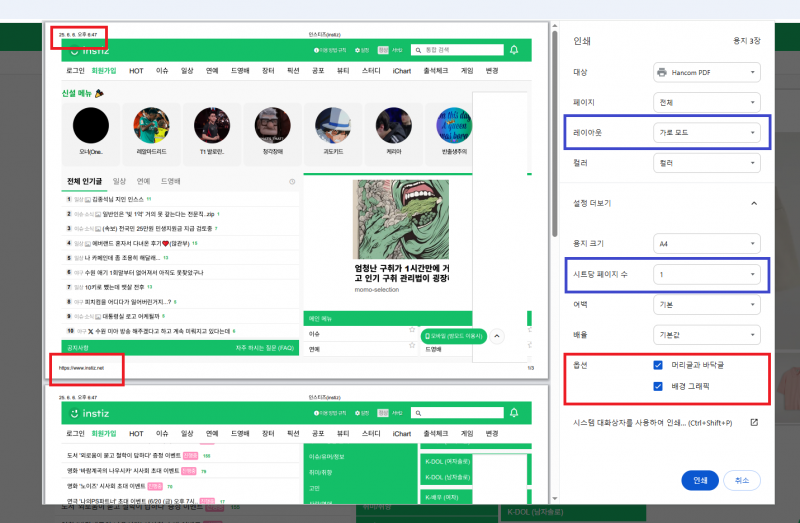The width and height of the screenshot is (800, 523).
Task: Click the 케리아 circle thumbnail
Action: point(394,126)
